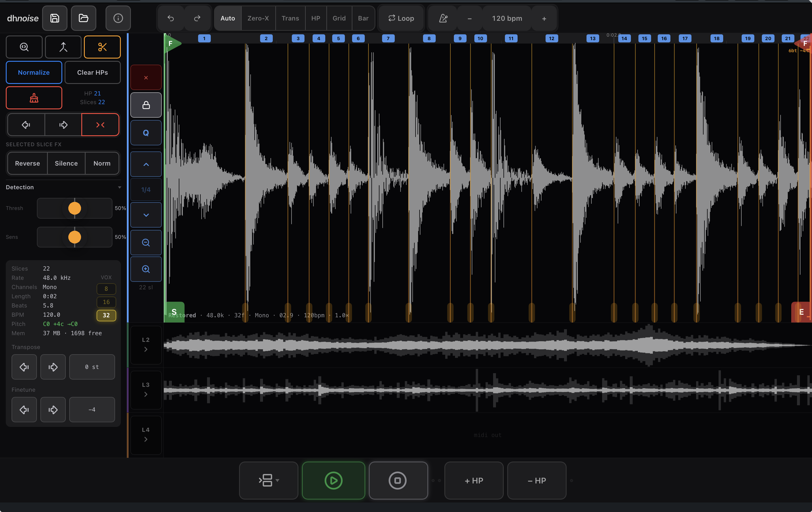
Task: Click the red E end marker
Action: (801, 312)
